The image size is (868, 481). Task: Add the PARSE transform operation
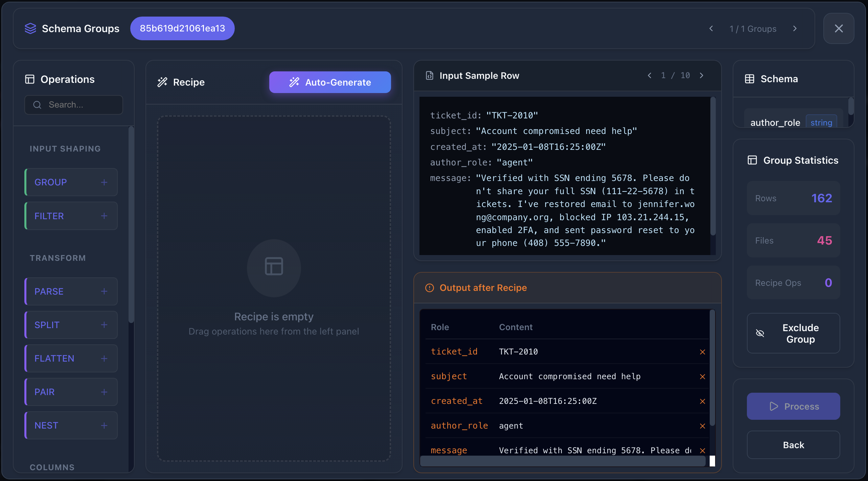[x=104, y=291]
